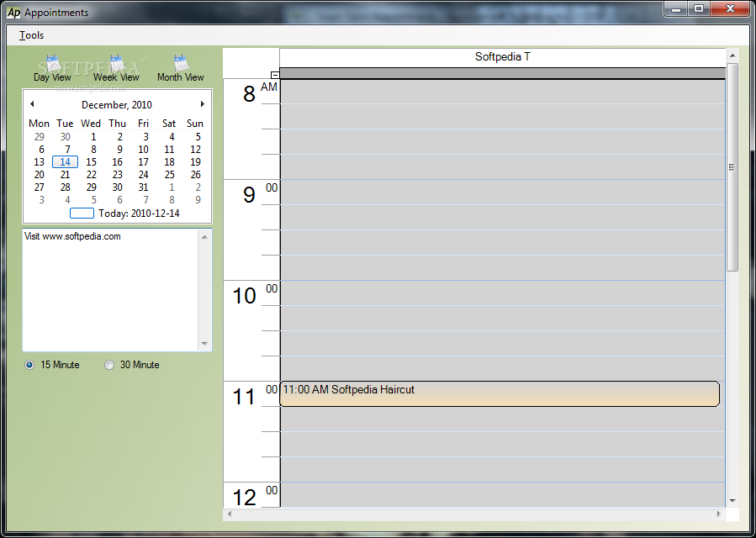Select December 22 in mini calendar
Viewport: 756px width, 538px height.
91,175
